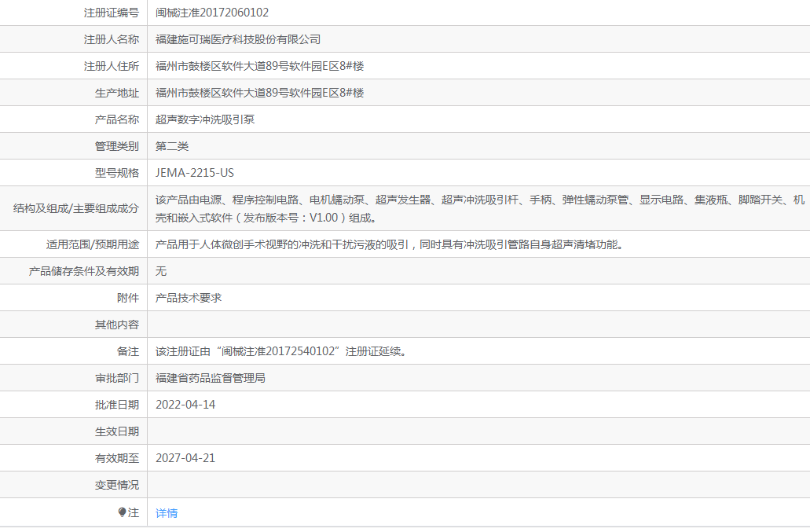Select expiry date 2027-04-21

[185, 458]
